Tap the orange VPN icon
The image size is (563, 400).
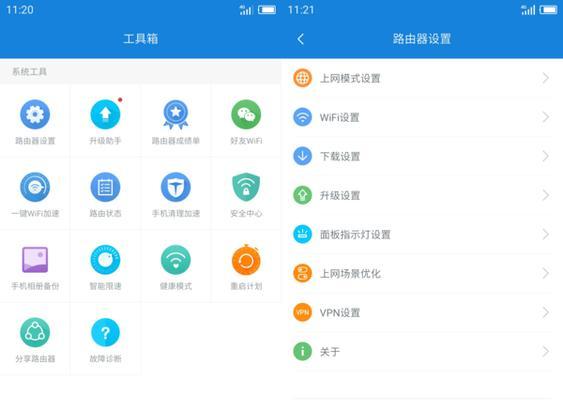tap(302, 312)
